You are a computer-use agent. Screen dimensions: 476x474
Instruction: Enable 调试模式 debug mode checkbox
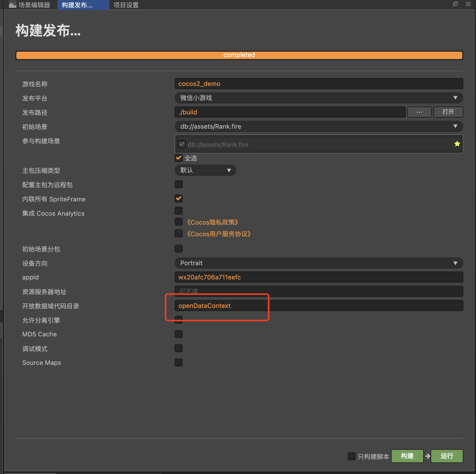(179, 348)
